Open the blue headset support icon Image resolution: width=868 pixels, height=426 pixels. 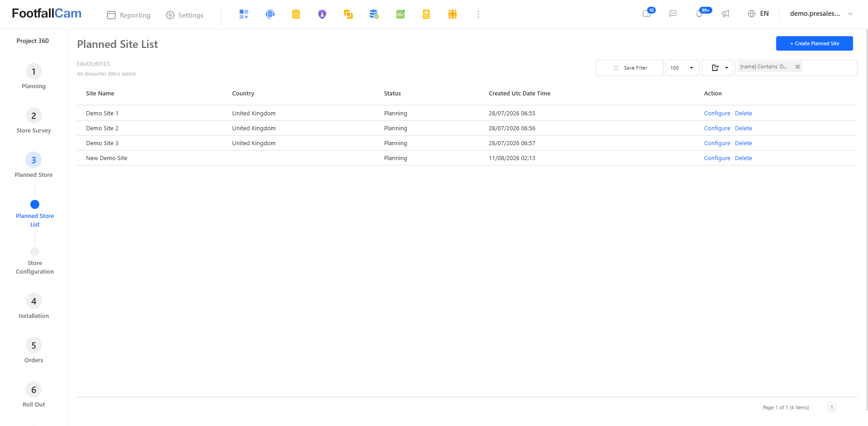tap(270, 14)
